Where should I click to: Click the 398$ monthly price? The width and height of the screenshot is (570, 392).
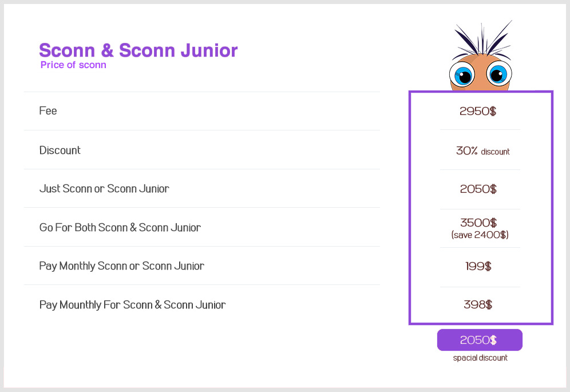[x=478, y=304]
